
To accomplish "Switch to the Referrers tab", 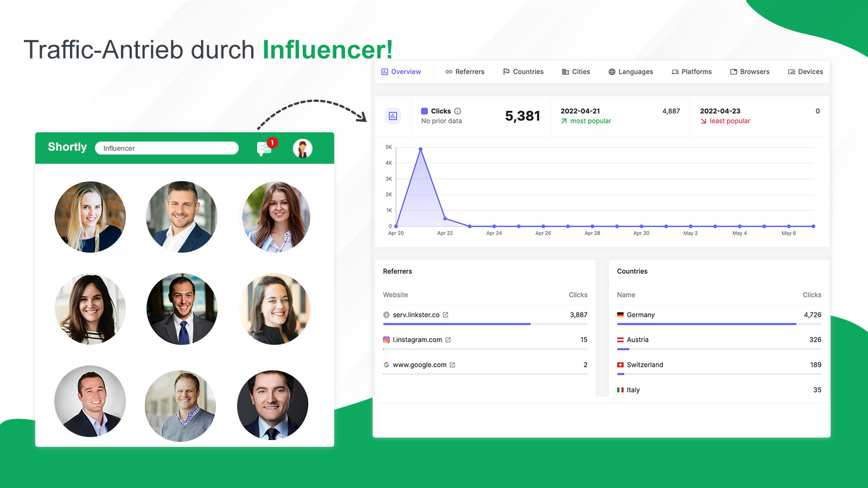I will click(x=465, y=72).
